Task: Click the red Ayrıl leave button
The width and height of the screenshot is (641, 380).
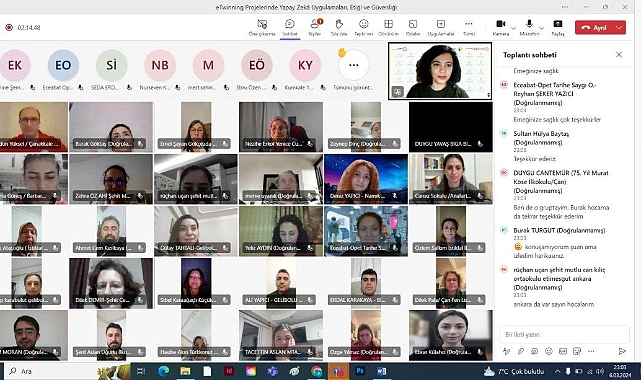Action: (x=595, y=27)
